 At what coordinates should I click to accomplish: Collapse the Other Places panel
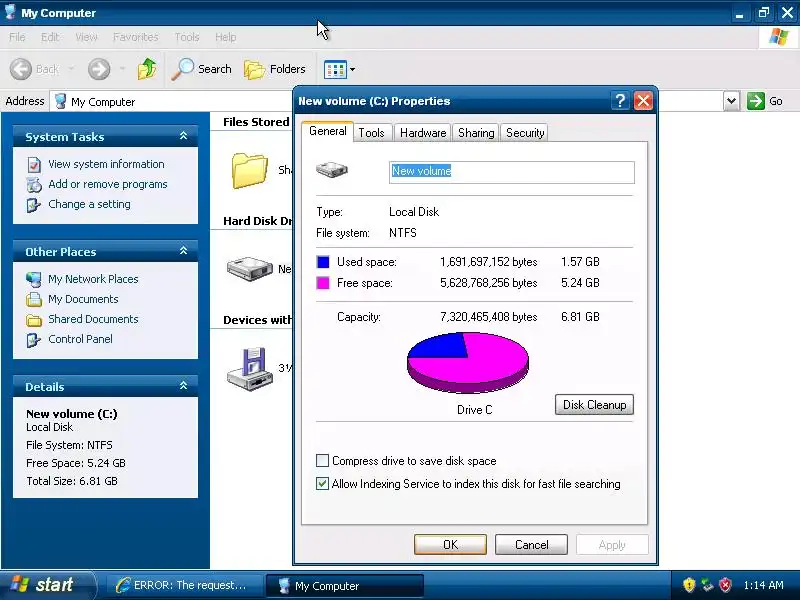pyautogui.click(x=183, y=251)
